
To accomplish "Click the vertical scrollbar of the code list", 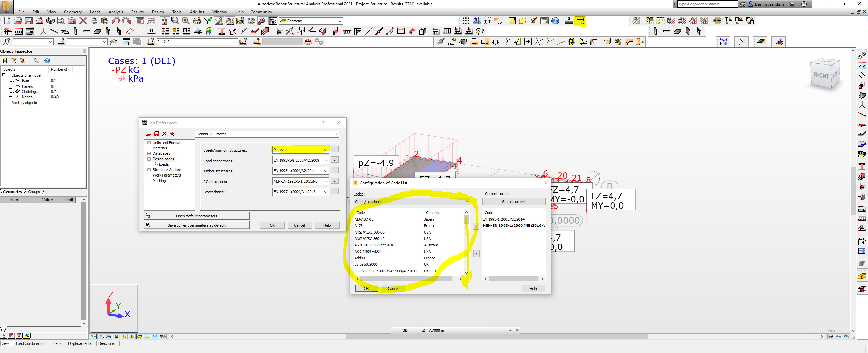I will coord(467,243).
